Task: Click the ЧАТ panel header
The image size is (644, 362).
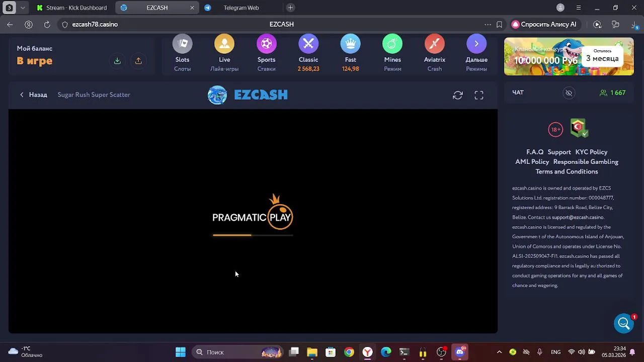Action: [518, 93]
